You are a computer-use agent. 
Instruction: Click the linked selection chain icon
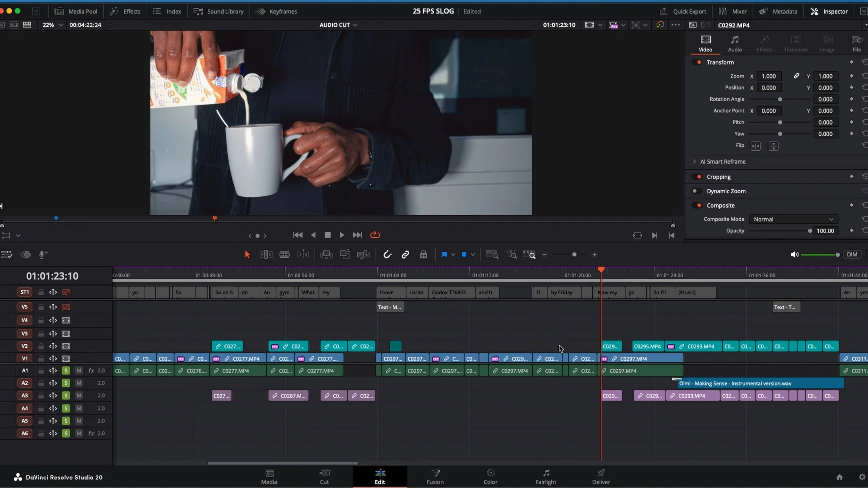[x=405, y=254]
